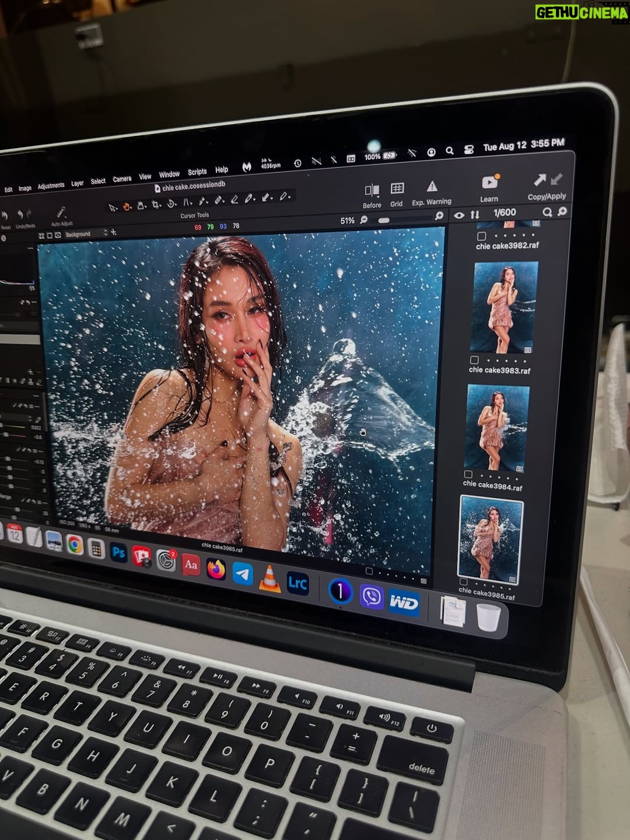Open Telegram from the dock

coord(243,573)
